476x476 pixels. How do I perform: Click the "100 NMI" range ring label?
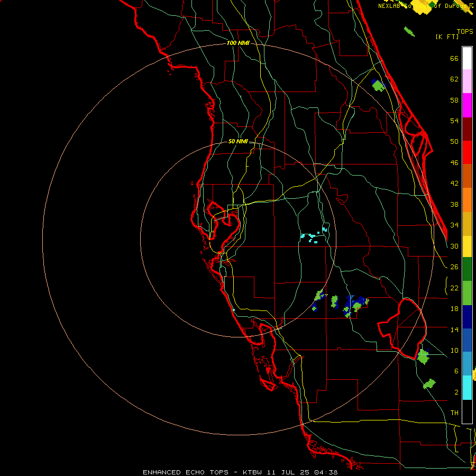click(238, 43)
